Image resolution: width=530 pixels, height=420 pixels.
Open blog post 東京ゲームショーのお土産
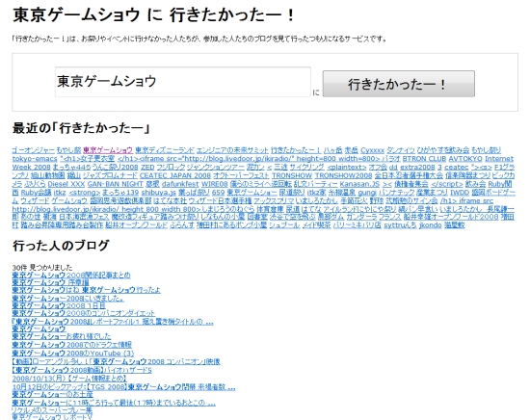coord(52,394)
